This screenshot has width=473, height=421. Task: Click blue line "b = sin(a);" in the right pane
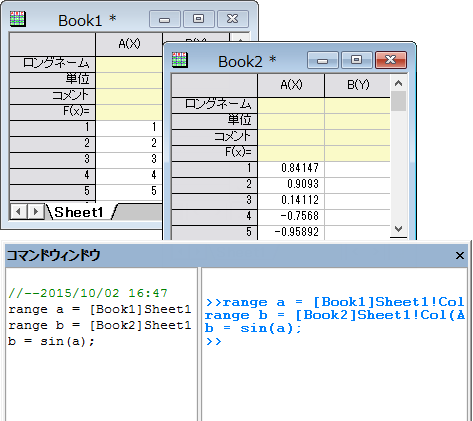(253, 329)
